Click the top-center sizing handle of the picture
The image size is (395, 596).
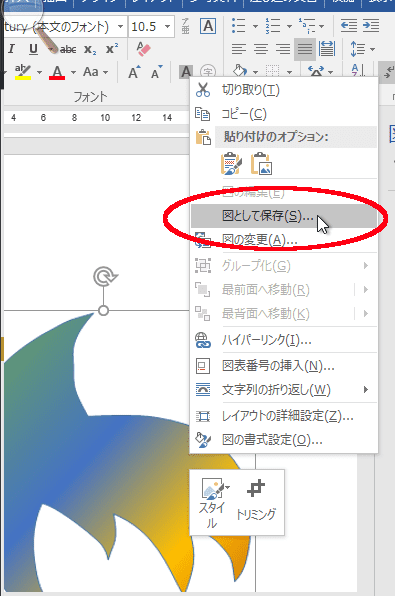coord(103,311)
